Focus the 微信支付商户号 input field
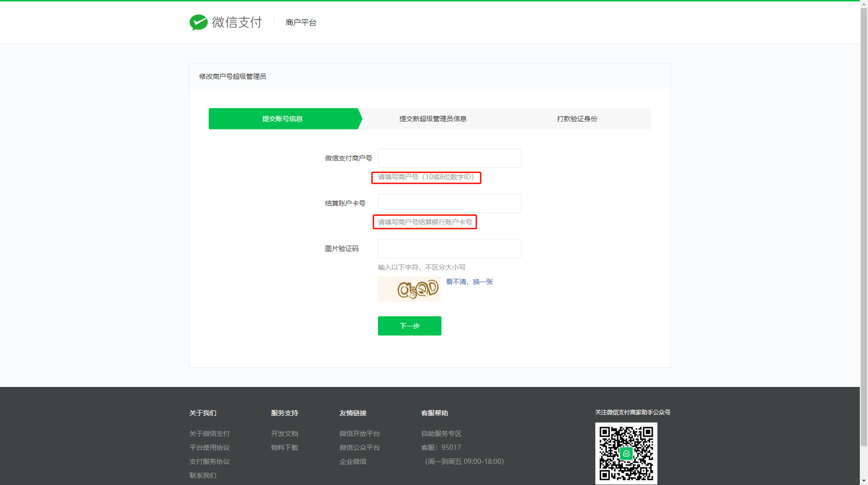This screenshot has height=485, width=868. point(449,158)
